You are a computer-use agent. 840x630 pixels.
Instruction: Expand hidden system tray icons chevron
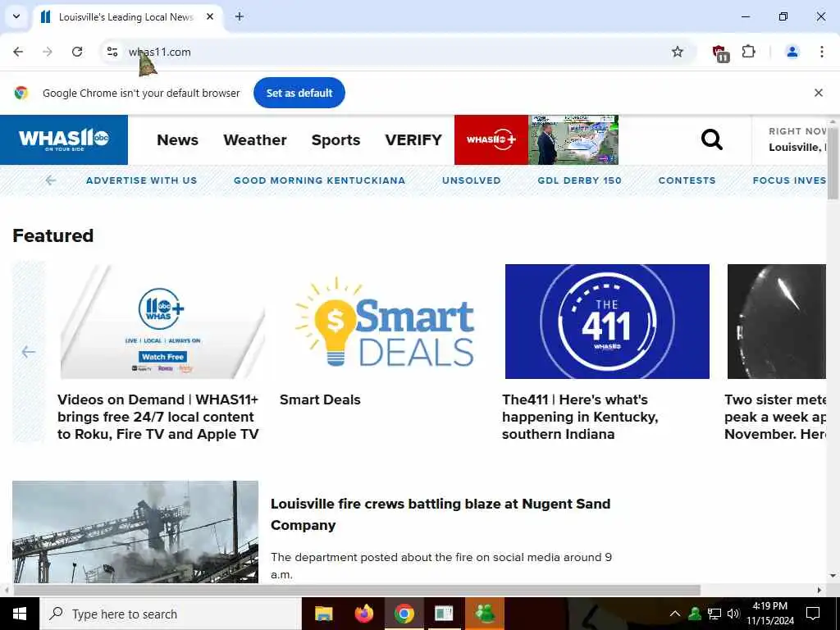tap(675, 614)
